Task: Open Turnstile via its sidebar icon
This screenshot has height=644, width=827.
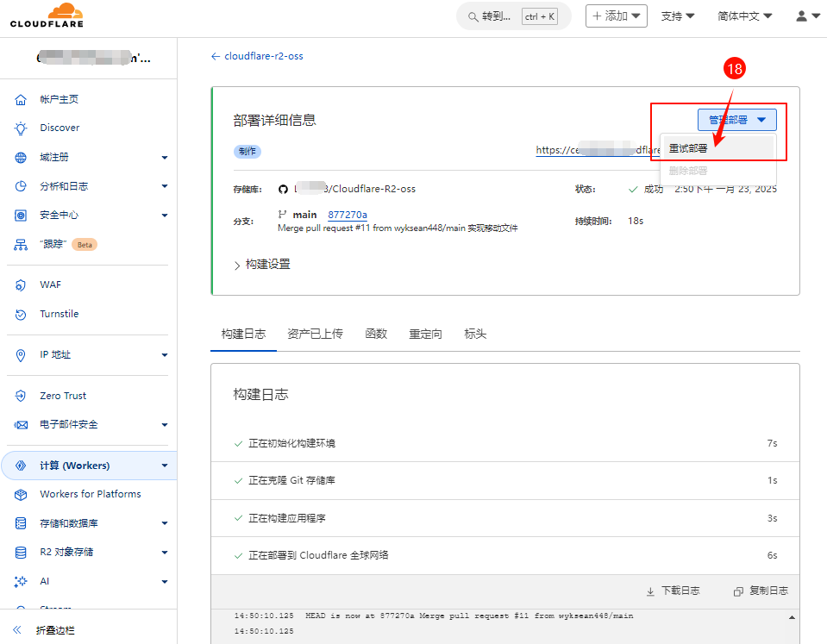Action: (22, 315)
